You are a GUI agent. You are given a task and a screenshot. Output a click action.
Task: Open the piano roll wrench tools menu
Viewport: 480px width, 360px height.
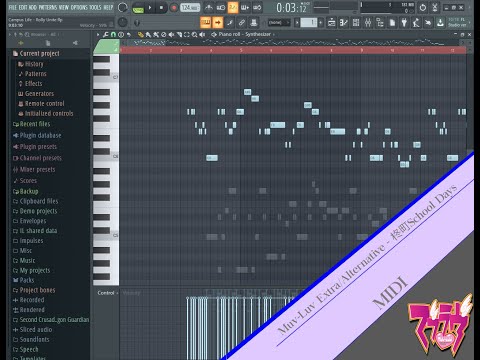[x=106, y=34]
